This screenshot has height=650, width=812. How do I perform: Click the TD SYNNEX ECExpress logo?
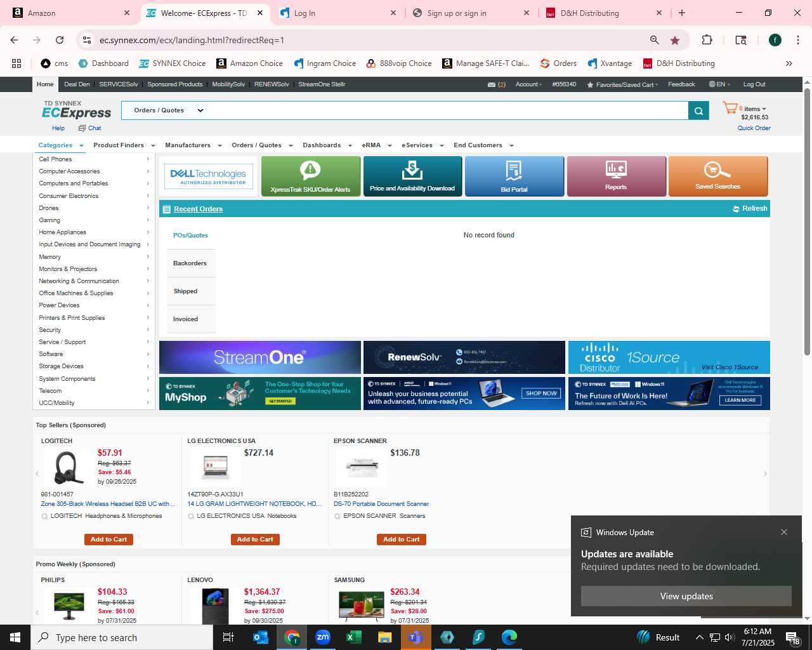(76, 110)
